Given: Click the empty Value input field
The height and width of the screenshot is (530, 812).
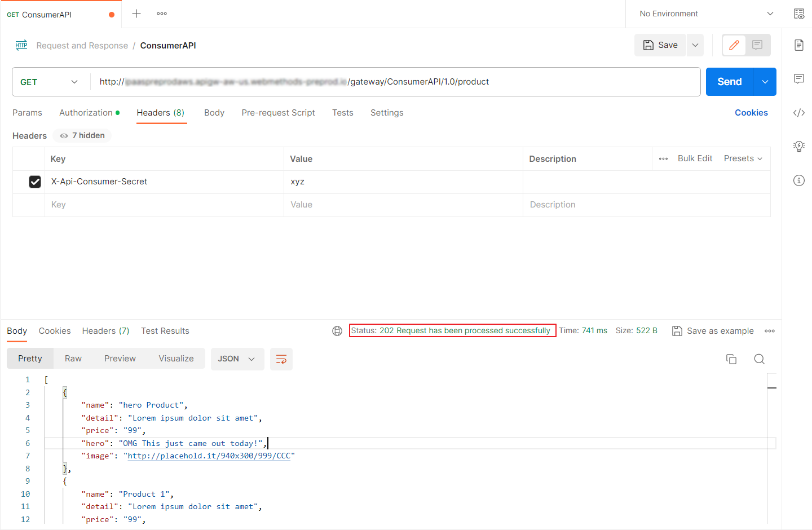Looking at the screenshot, I should (x=403, y=205).
